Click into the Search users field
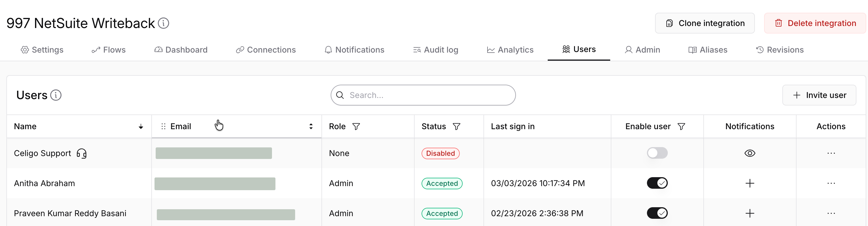868x226 pixels. [x=423, y=95]
